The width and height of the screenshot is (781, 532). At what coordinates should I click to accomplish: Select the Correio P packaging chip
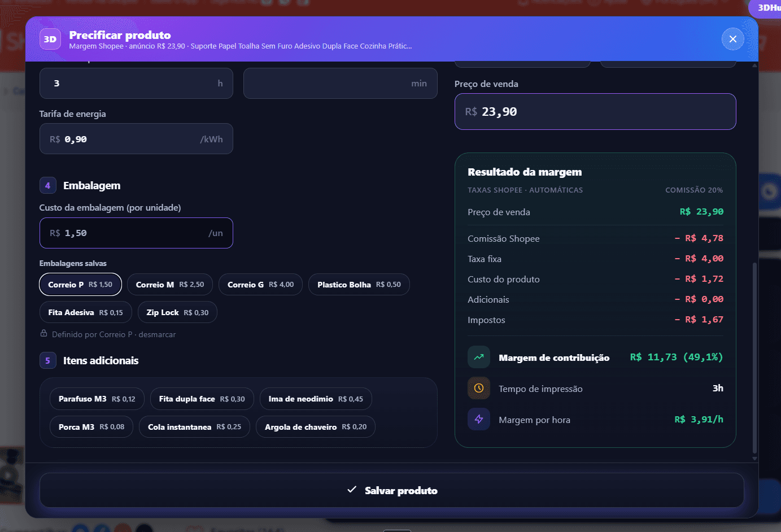tap(80, 284)
